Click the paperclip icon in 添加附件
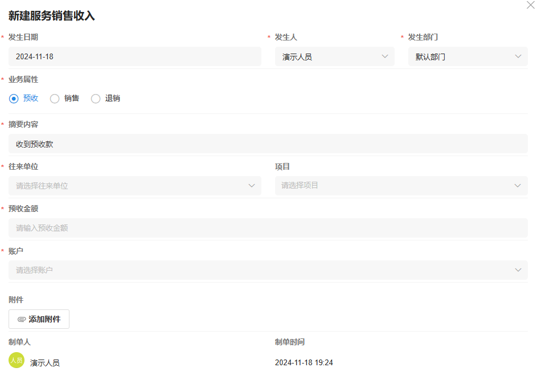 tap(22, 320)
